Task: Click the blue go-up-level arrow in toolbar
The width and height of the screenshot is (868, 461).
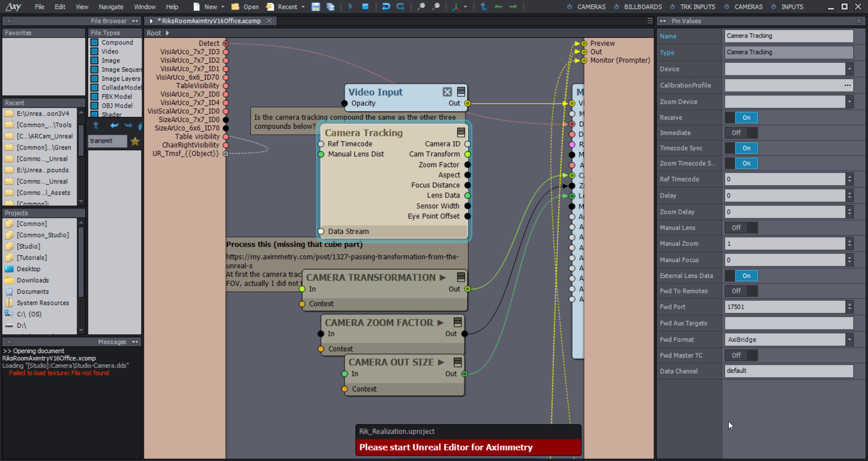Action: [483, 7]
